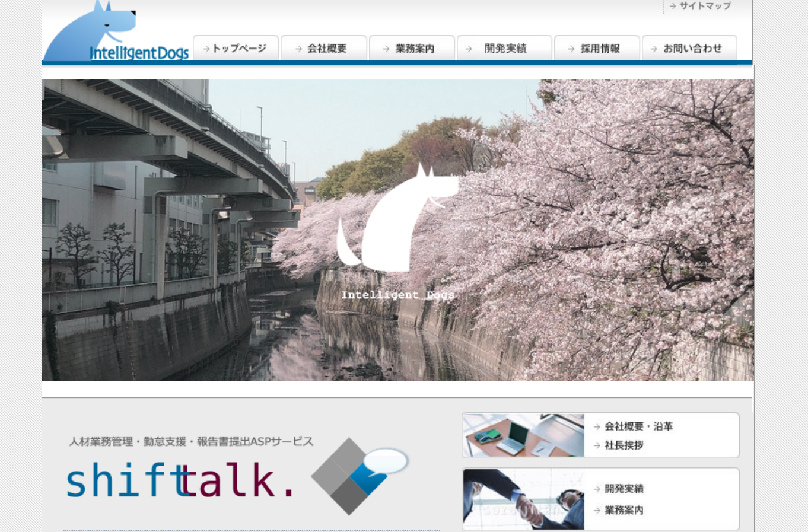Click the shifttalk. service banner text
This screenshot has height=532, width=808.
point(181,480)
